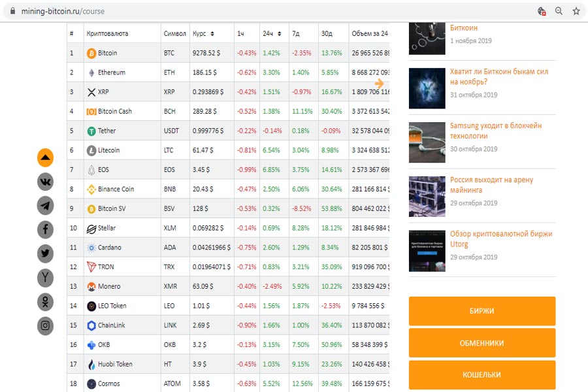Image resolution: width=588 pixels, height=392 pixels.
Task: Click the Bitcoin Cash coin logo
Action: (x=91, y=112)
